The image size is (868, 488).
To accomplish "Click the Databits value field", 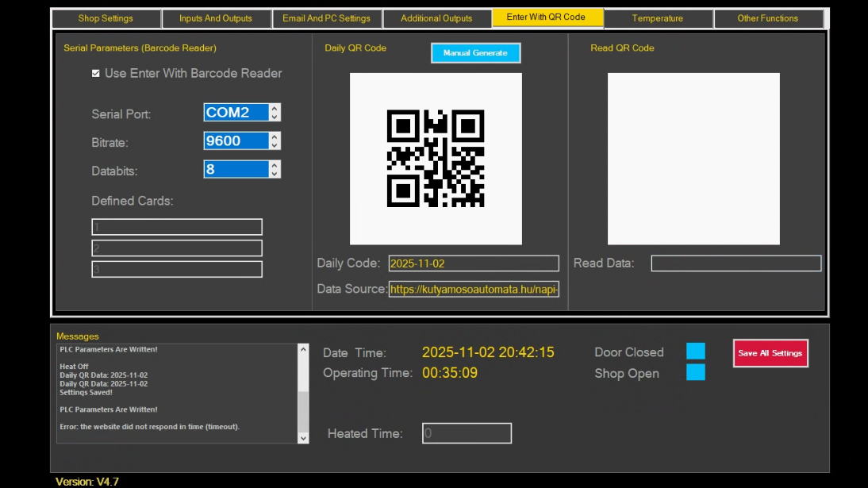I will click(236, 170).
